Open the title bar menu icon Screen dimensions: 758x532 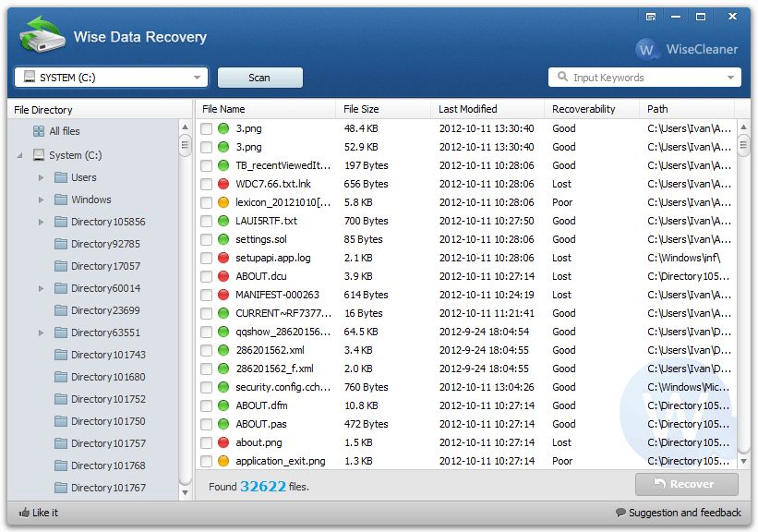click(x=651, y=17)
